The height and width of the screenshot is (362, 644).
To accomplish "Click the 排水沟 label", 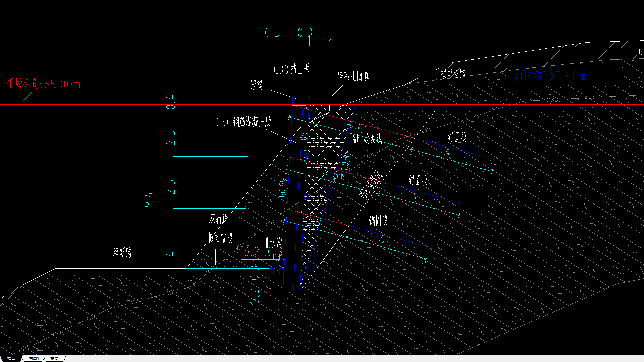I will coord(273,243).
